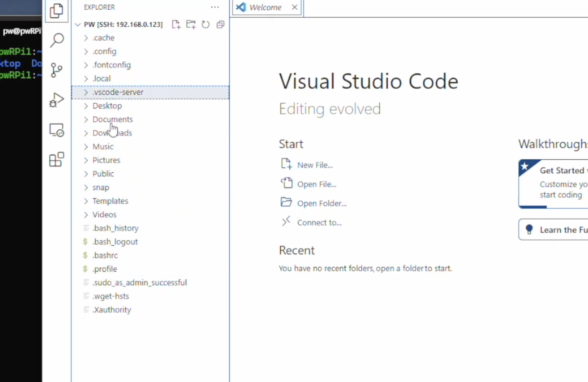The image size is (588, 382).
Task: Click the remote icon beside Connect to...
Action: click(x=286, y=221)
